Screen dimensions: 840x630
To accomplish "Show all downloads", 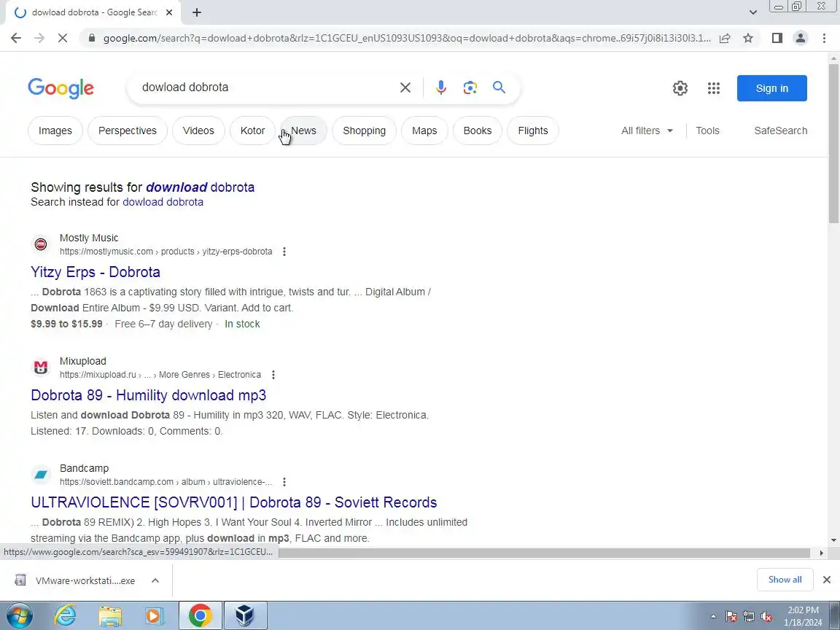I will 785,580.
